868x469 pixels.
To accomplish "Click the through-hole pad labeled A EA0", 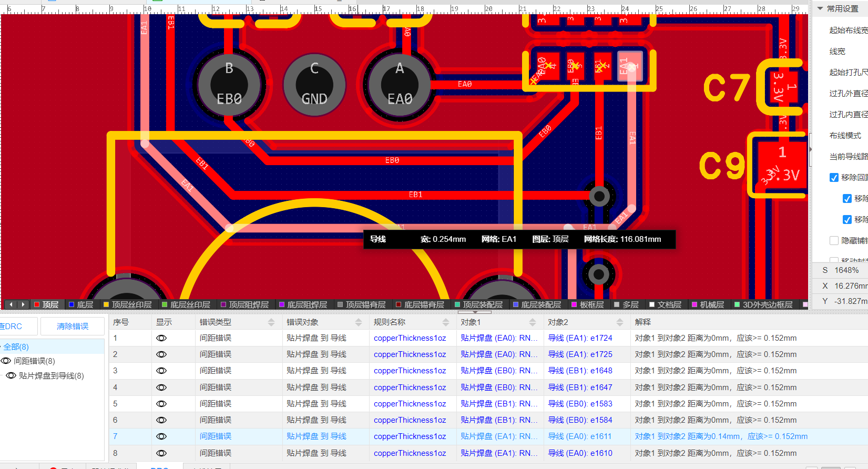I will pyautogui.click(x=400, y=85).
